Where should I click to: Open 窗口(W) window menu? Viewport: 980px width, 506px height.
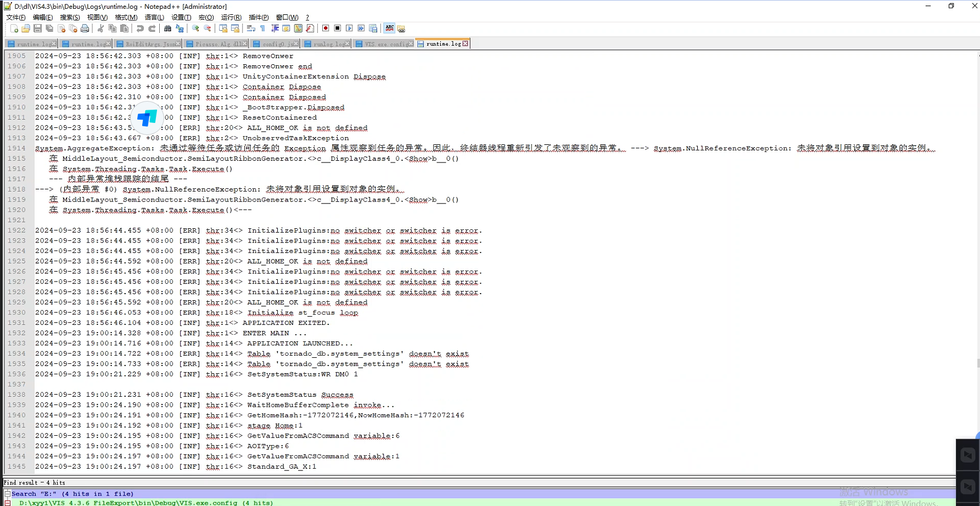point(287,18)
